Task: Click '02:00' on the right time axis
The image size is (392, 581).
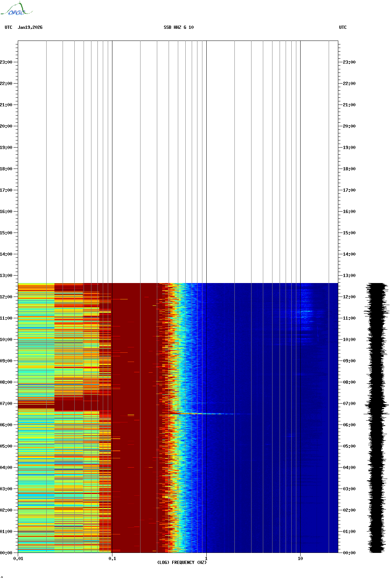Action: coord(349,510)
